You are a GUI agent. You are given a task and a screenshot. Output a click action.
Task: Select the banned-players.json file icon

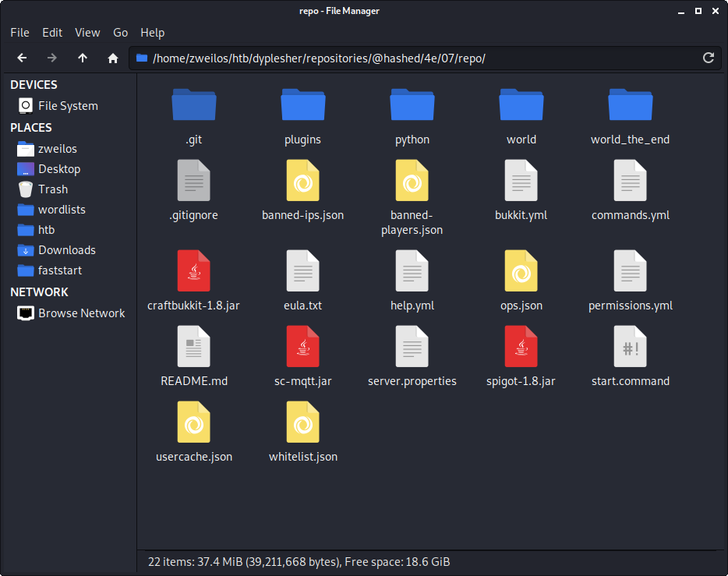pyautogui.click(x=412, y=181)
